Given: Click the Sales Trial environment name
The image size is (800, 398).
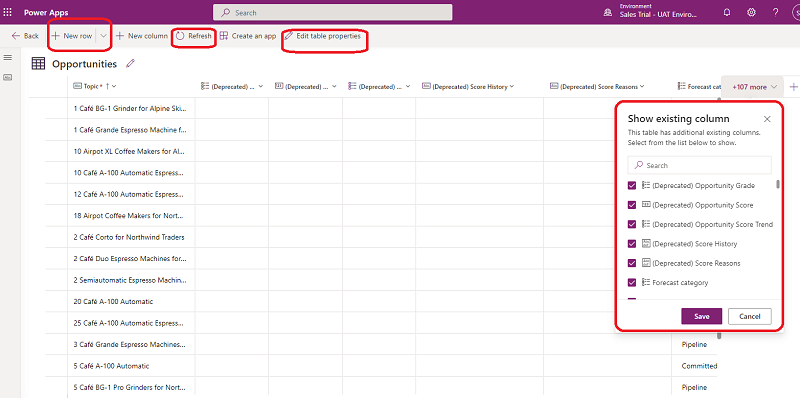Looking at the screenshot, I should tap(658, 15).
